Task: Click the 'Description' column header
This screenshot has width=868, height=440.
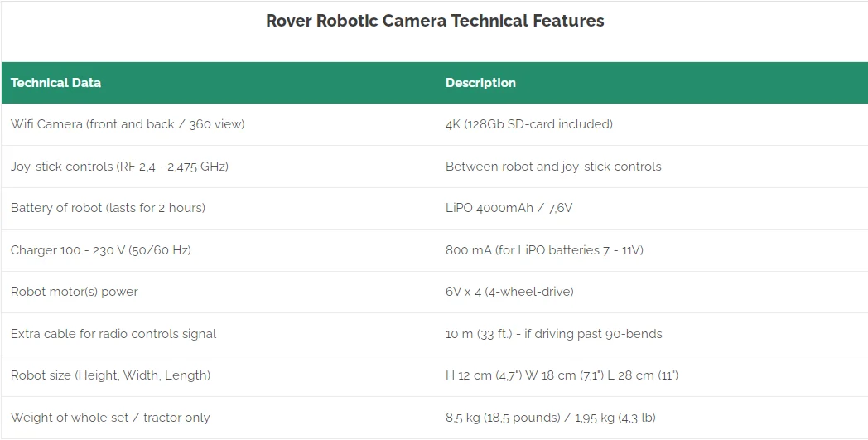Action: (x=480, y=83)
